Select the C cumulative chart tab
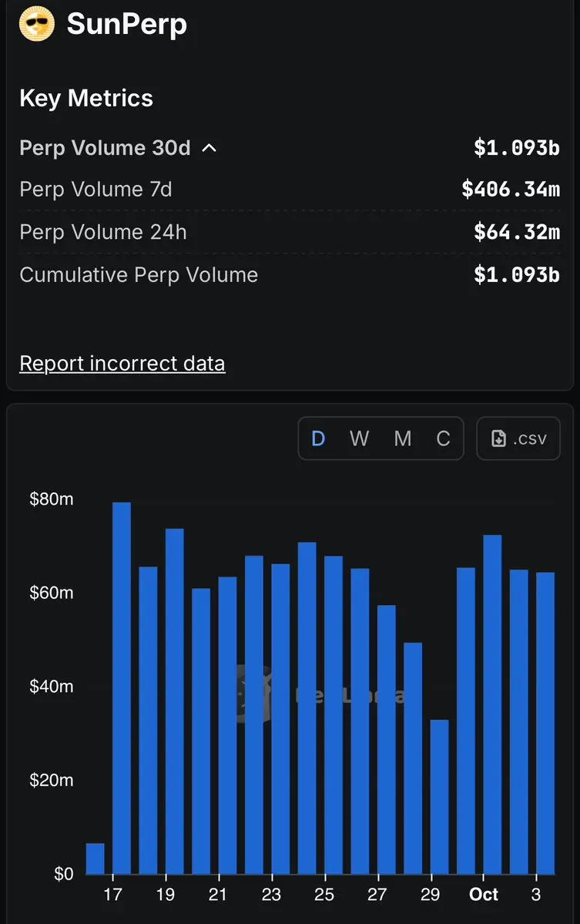This screenshot has height=924, width=580. coord(443,438)
